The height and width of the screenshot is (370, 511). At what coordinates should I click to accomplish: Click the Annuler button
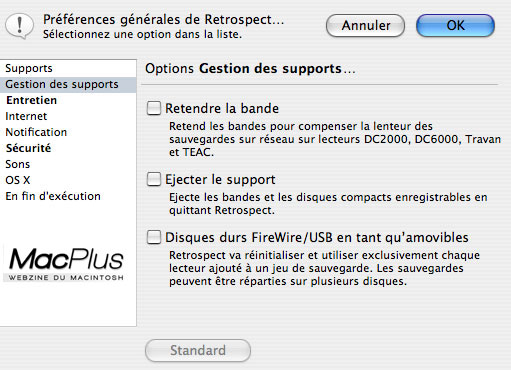click(365, 26)
